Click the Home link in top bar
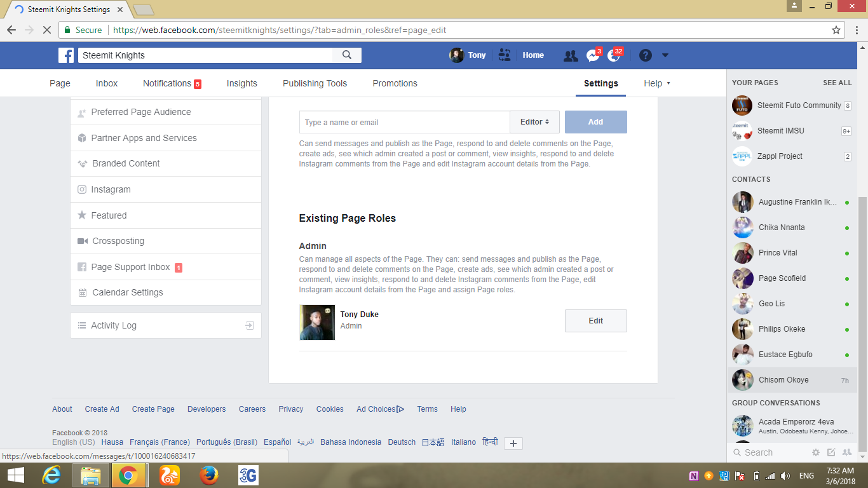Image resolution: width=868 pixels, height=488 pixels. (533, 55)
